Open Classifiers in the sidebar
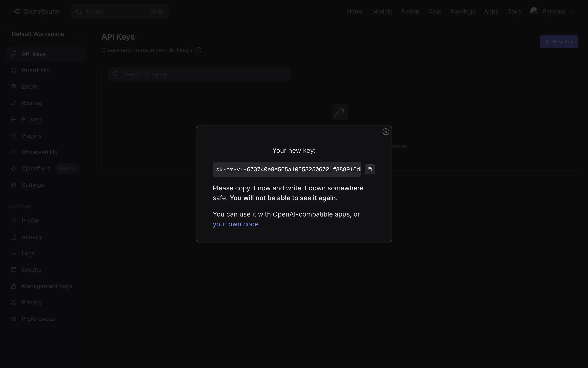 pyautogui.click(x=36, y=168)
